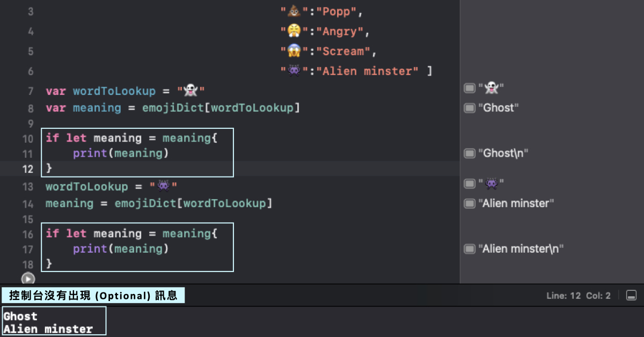Viewport: 644px width, 337px height.
Task: Click the "Alien minster" string on line 6
Action: click(x=369, y=71)
